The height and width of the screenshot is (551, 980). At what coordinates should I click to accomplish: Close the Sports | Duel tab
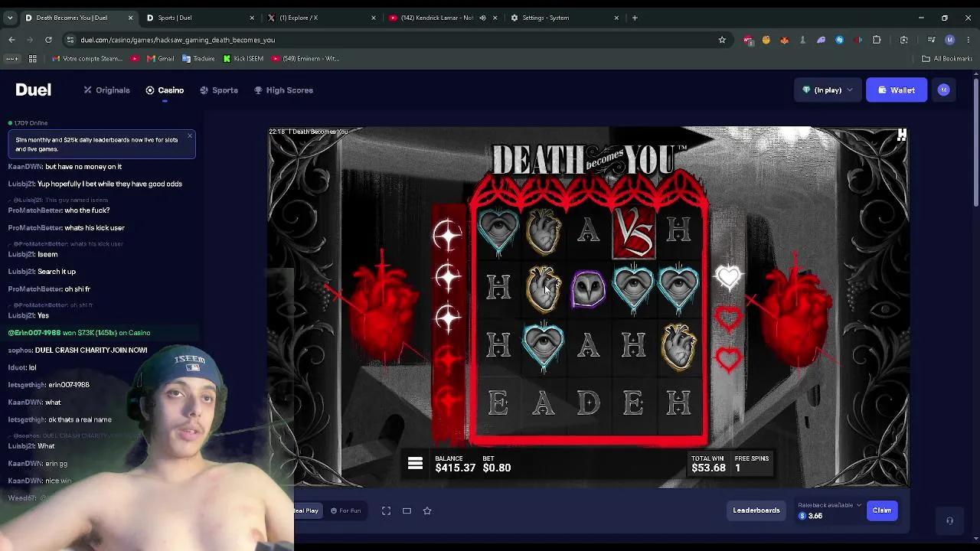(x=252, y=18)
